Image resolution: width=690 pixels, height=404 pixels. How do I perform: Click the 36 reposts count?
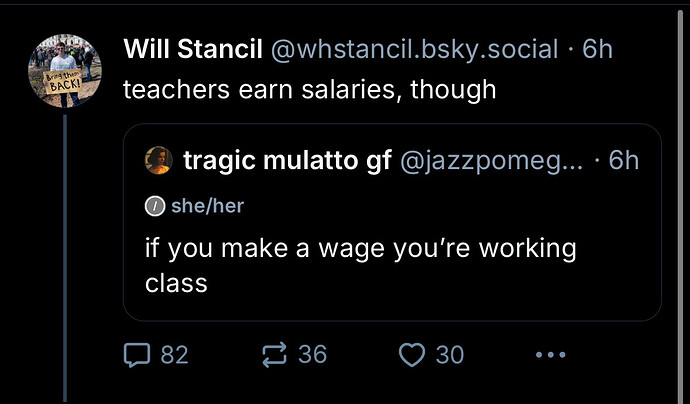point(312,354)
